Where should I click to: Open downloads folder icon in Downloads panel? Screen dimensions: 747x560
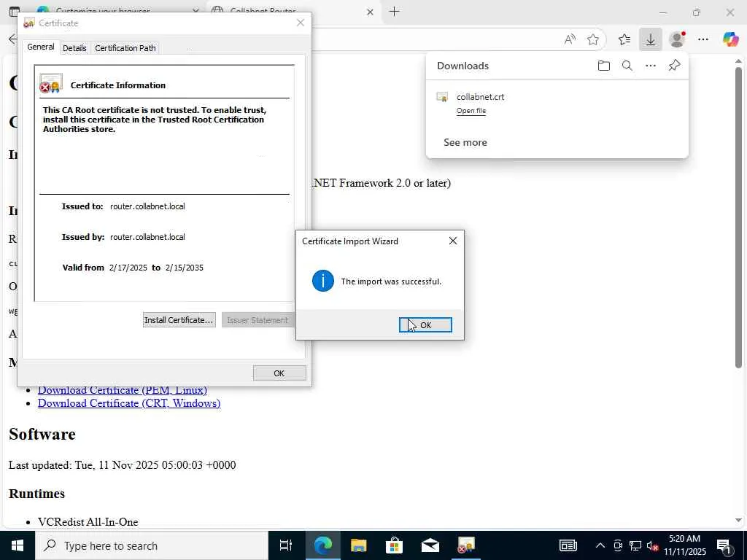click(603, 66)
